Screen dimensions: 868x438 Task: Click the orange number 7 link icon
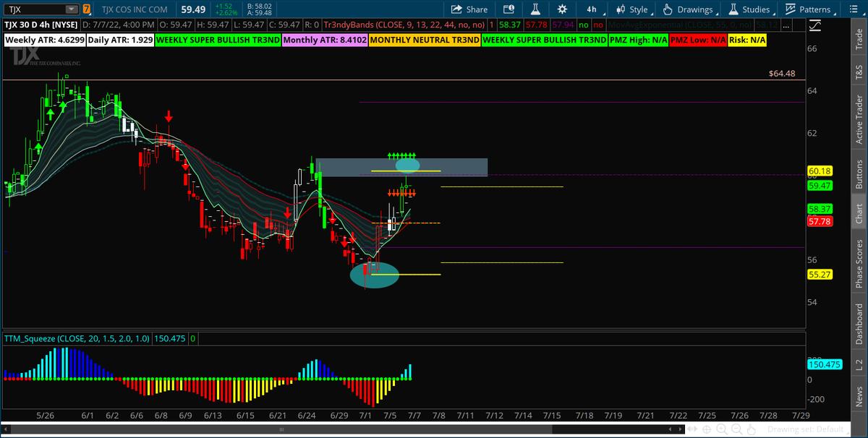[x=87, y=9]
